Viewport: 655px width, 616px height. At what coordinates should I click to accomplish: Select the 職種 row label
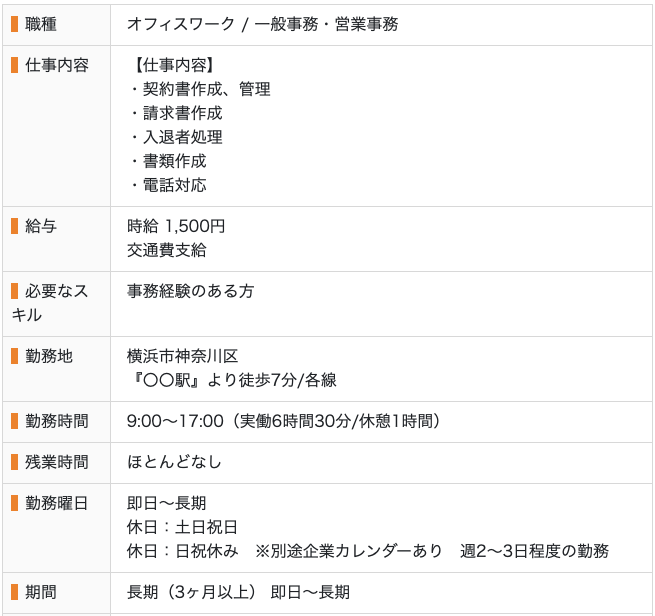tap(41, 24)
